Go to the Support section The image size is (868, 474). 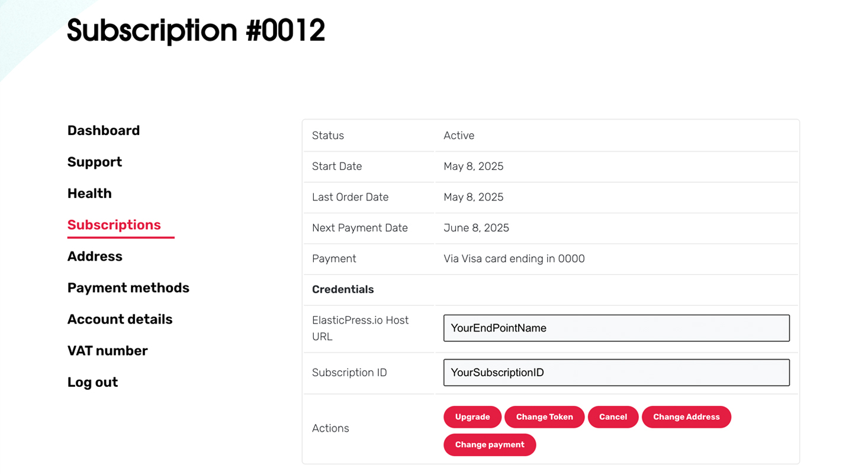click(95, 162)
